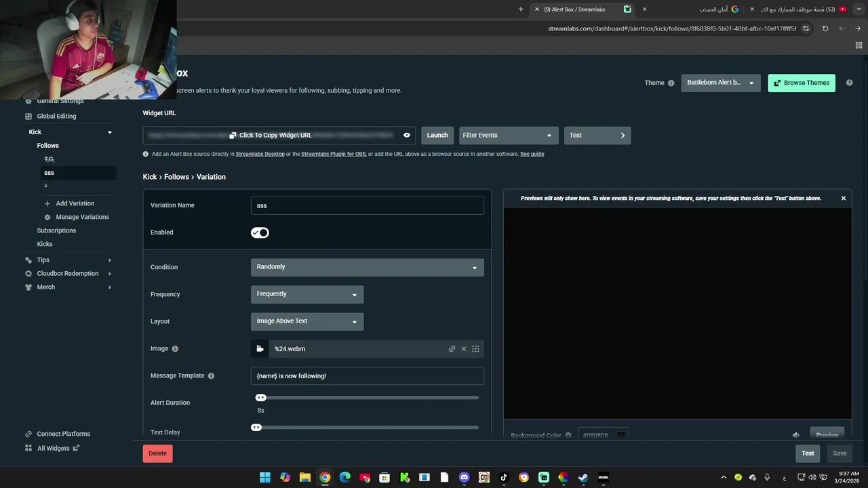Image resolution: width=868 pixels, height=488 pixels.
Task: Open the Streamlabs Desktop link
Action: (x=260, y=155)
